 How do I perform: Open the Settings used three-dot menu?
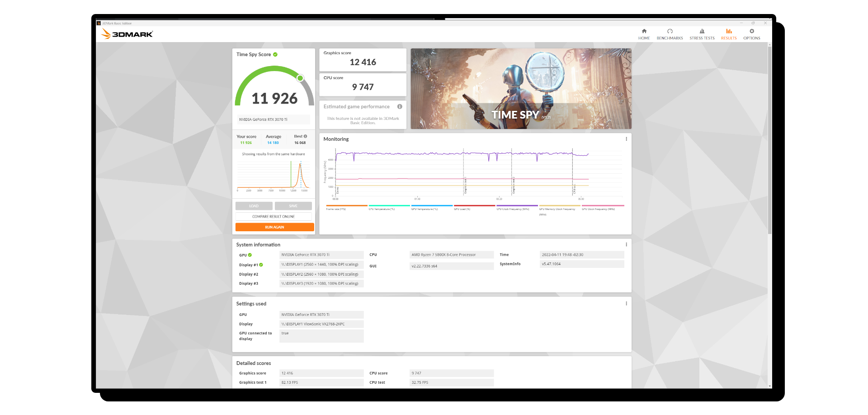626,304
